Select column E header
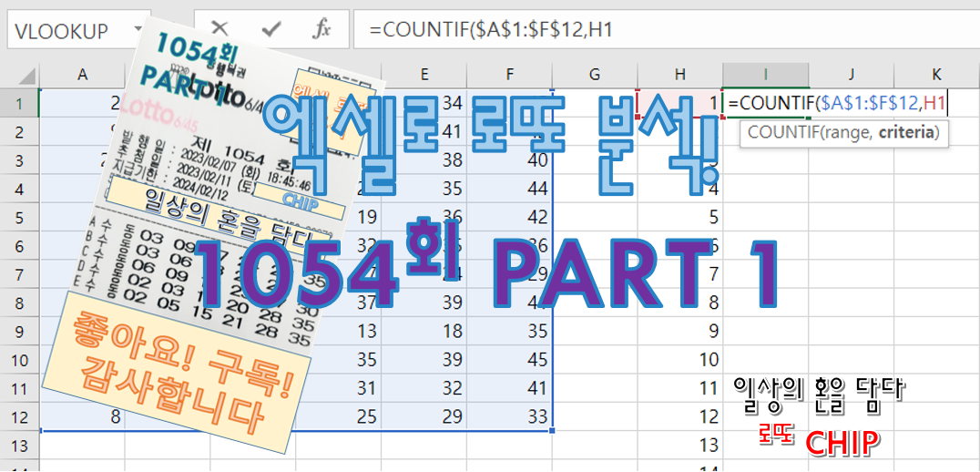 coord(424,75)
